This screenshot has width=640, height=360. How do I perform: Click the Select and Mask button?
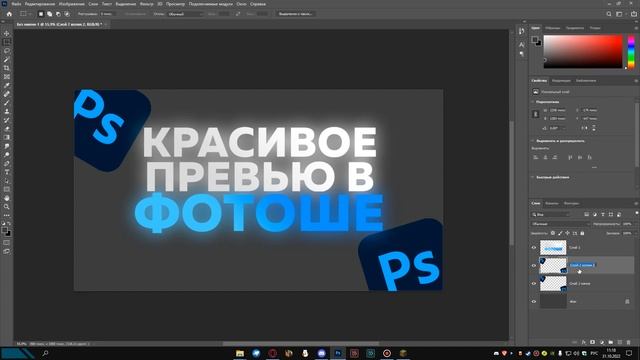click(x=296, y=14)
